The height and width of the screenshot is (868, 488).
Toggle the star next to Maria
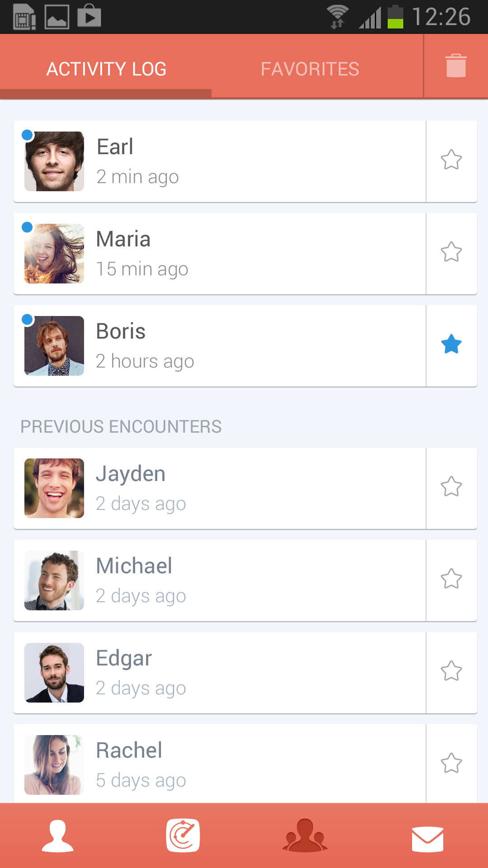pyautogui.click(x=451, y=252)
